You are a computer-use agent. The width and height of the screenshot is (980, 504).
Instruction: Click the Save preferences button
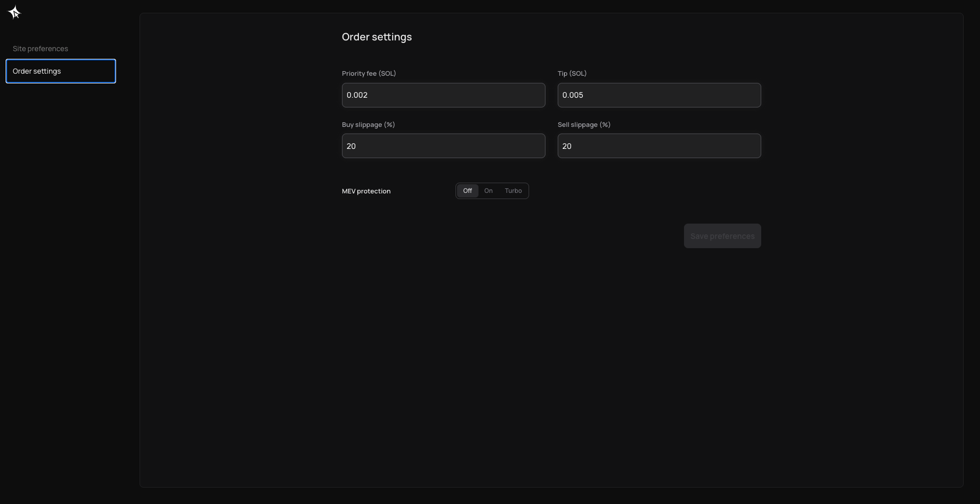click(x=722, y=236)
